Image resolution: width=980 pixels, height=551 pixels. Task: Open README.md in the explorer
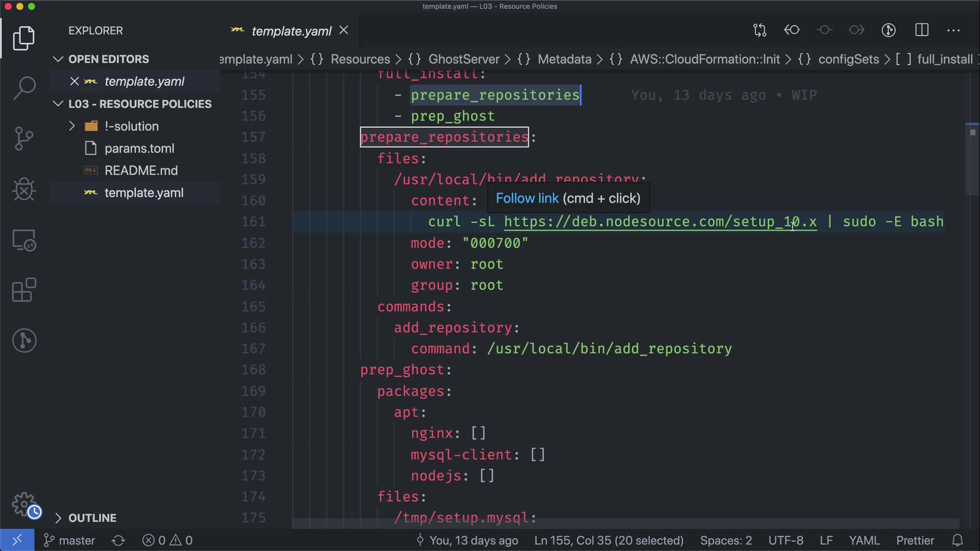(141, 170)
